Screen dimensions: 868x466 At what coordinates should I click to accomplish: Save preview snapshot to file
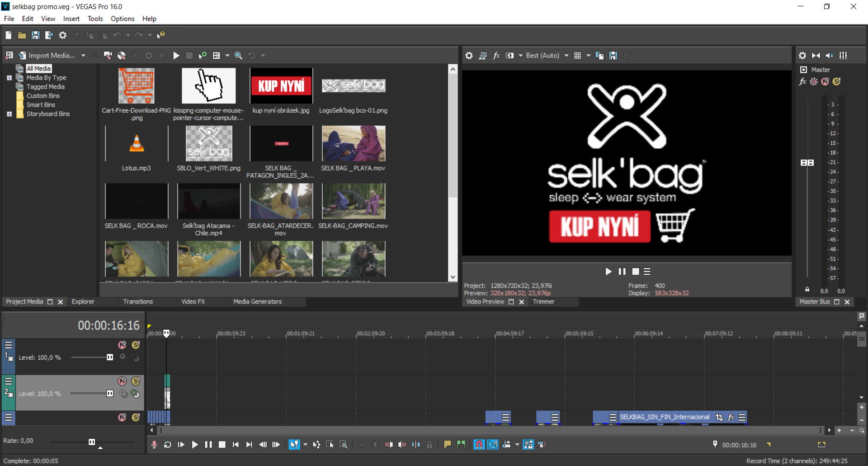click(613, 56)
